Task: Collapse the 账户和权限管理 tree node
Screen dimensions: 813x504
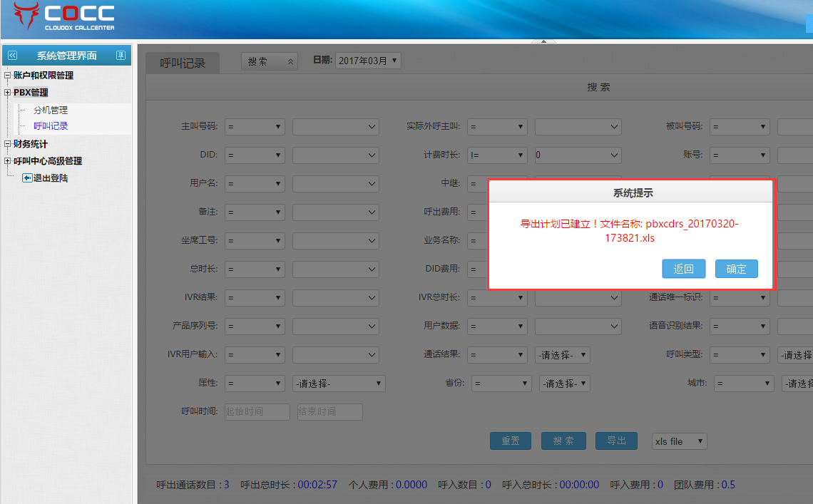Action: [8, 76]
